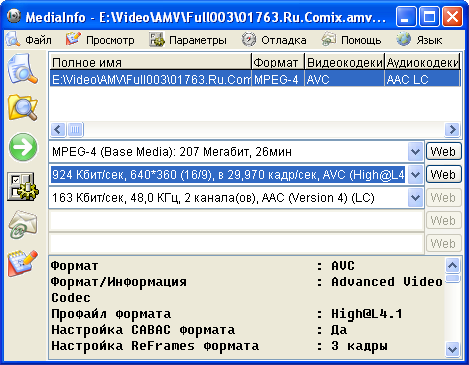Click the green arrow export icon
Viewport: 469px width, 365px height.
(23, 147)
